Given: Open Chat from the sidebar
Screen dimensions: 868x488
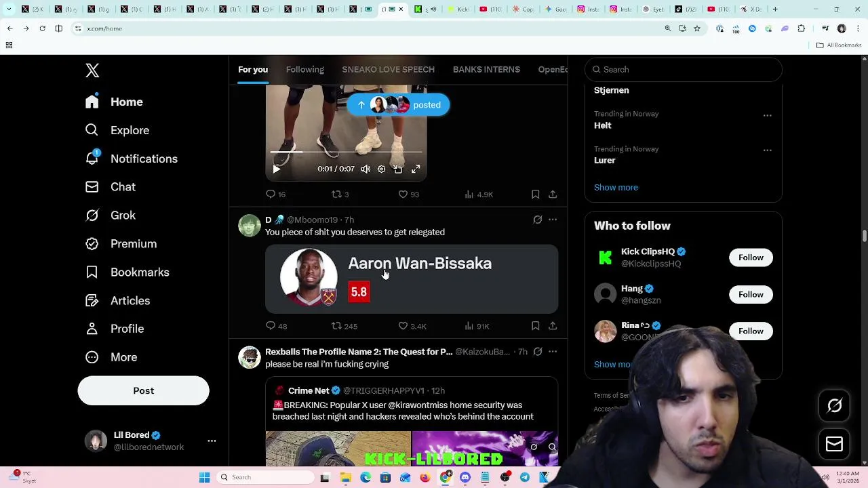Looking at the screenshot, I should pos(110,187).
